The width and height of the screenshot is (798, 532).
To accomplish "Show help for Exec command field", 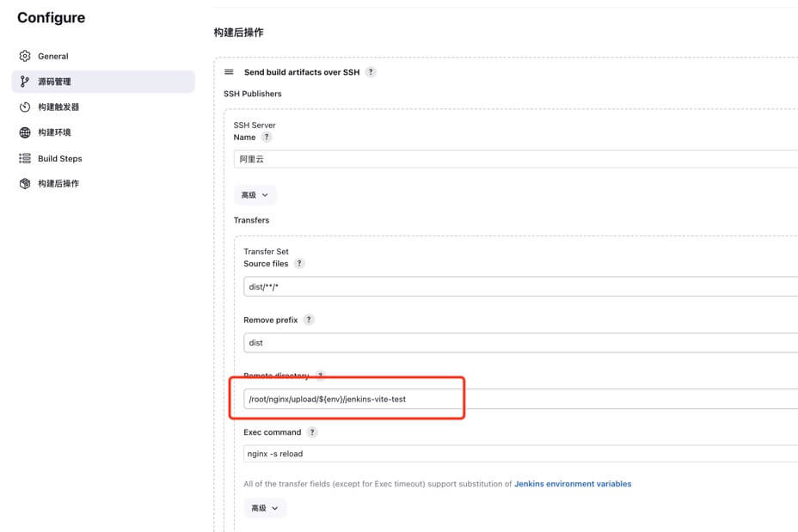I will [312, 432].
